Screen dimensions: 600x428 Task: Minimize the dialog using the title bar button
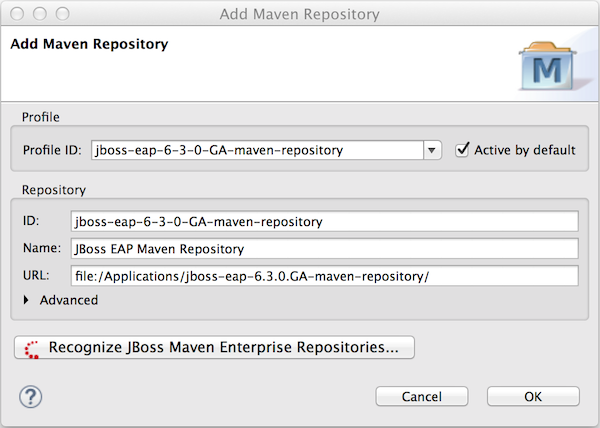39,14
